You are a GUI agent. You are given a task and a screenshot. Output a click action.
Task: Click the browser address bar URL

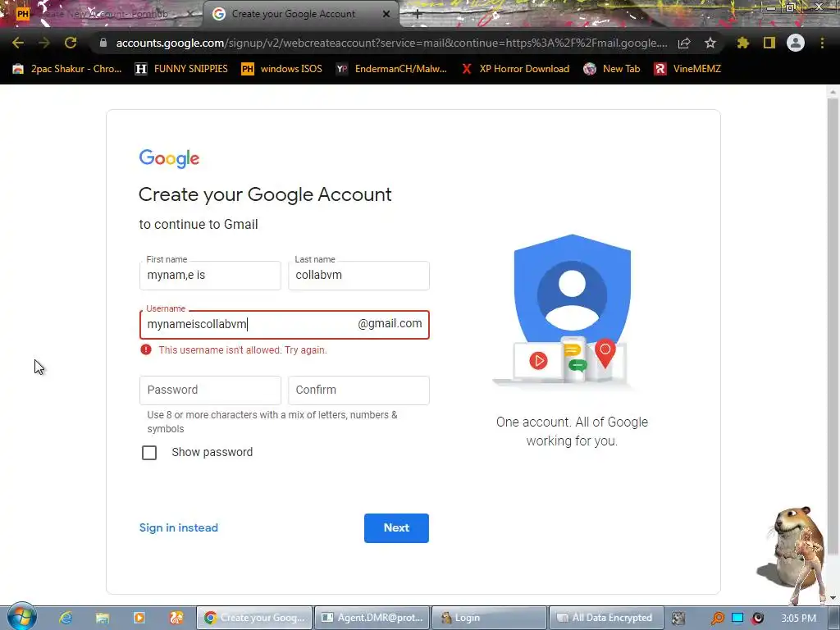click(391, 43)
